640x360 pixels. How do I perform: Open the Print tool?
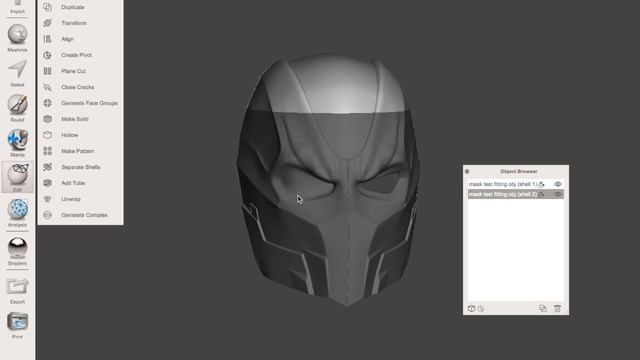tap(18, 325)
